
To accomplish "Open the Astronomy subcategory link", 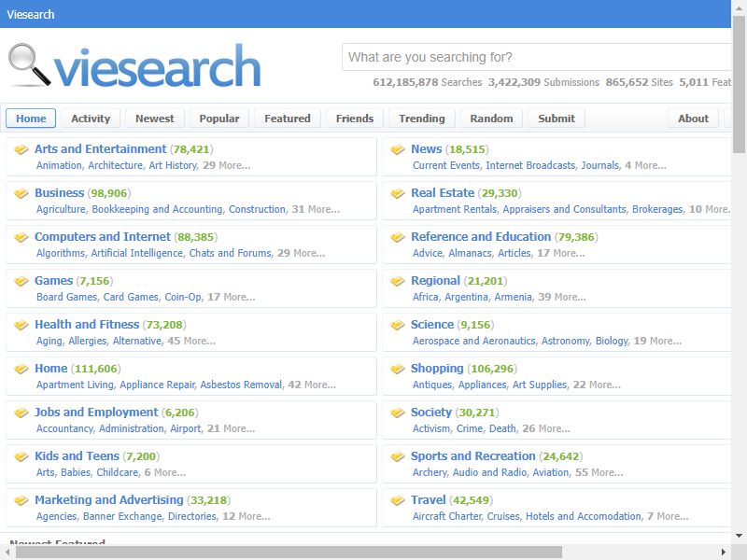I will click(x=566, y=341).
